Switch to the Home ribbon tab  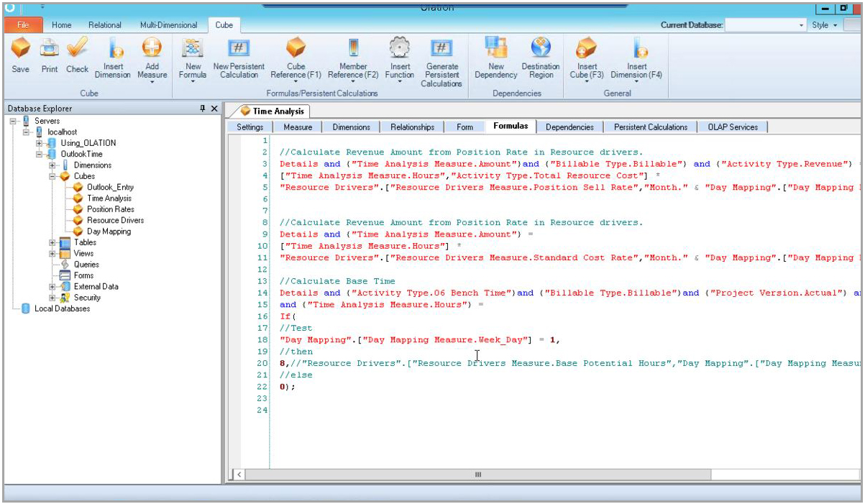coord(62,25)
